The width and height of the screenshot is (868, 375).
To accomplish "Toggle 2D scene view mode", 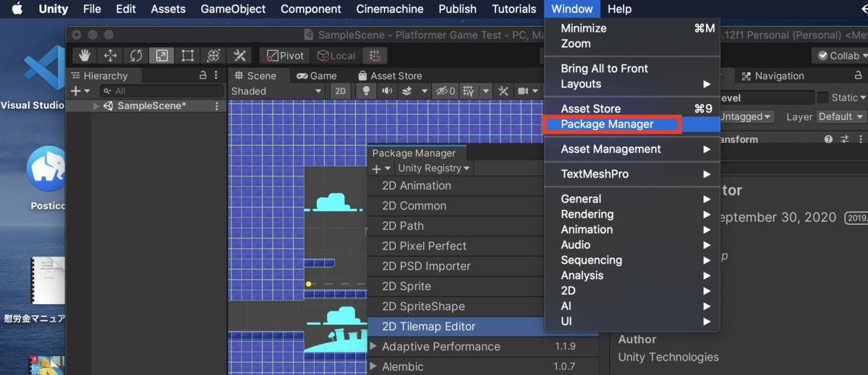I will [340, 91].
